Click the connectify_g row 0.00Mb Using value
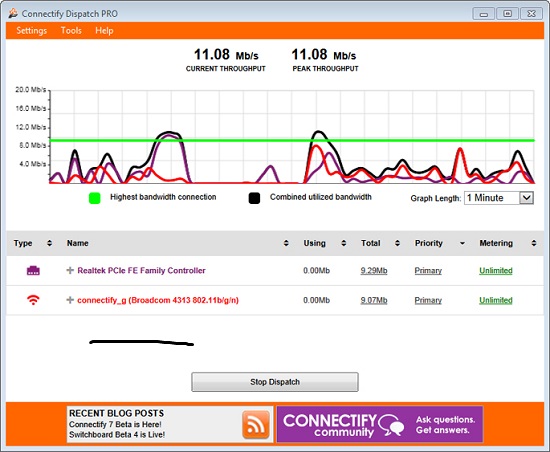Image resolution: width=550 pixels, height=452 pixels. (x=316, y=300)
